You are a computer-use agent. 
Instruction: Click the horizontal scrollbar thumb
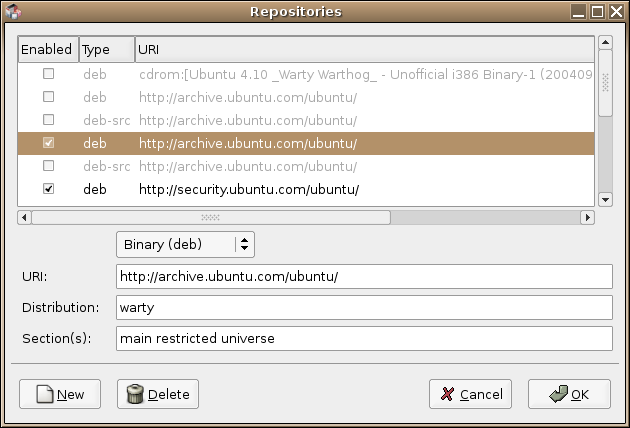(x=211, y=217)
